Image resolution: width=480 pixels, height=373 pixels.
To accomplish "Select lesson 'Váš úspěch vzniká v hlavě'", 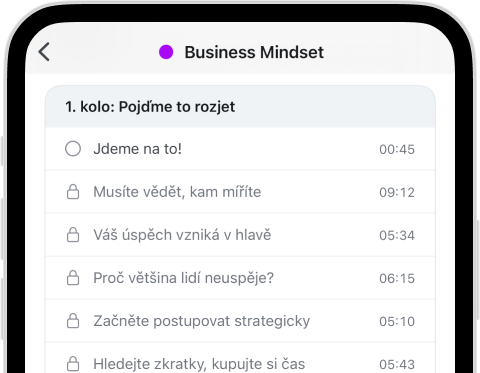I will (240, 235).
